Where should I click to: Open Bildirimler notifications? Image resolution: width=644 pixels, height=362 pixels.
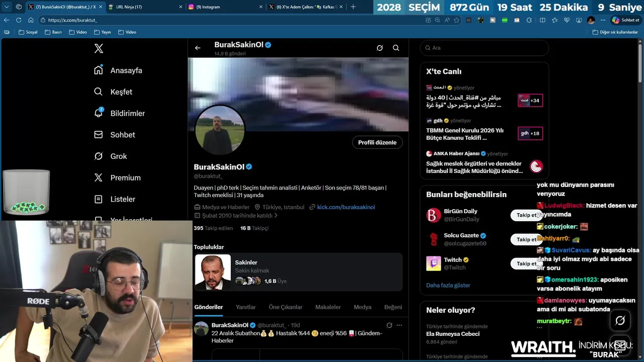point(120,113)
